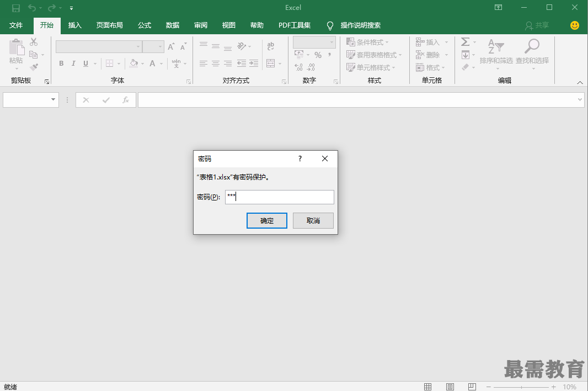Click the 共享 share button
This screenshot has width=588, height=391.
click(x=537, y=25)
